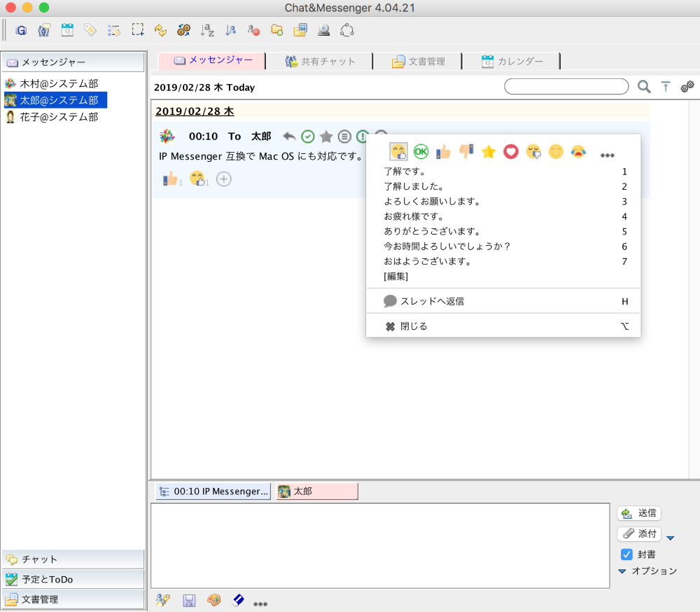Viewport: 700px width, 612px height.
Task: Toggle the 封書 sealed checkbox
Action: [626, 555]
